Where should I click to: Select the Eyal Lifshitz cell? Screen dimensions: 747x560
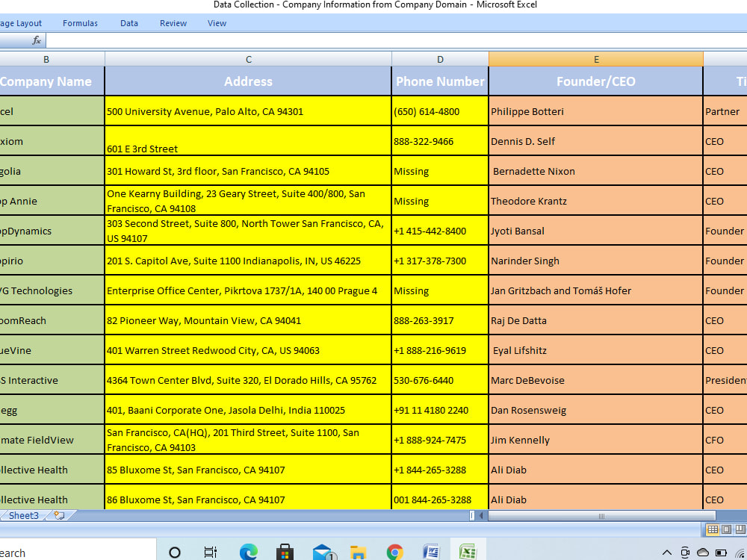(596, 350)
